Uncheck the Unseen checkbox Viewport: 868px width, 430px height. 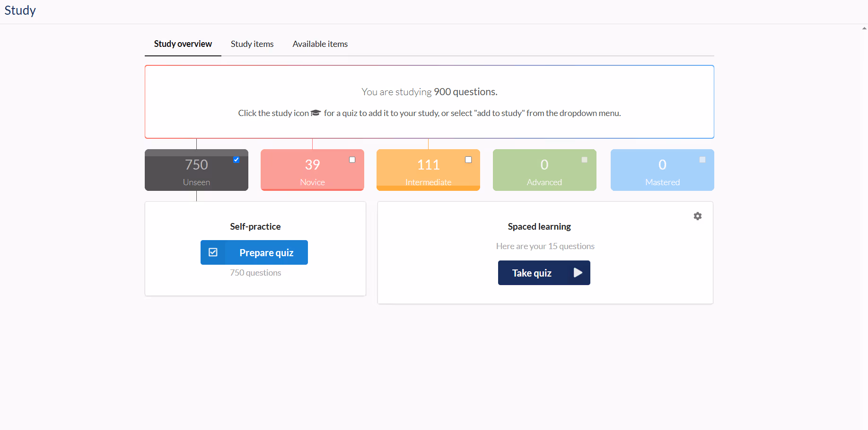click(x=236, y=160)
